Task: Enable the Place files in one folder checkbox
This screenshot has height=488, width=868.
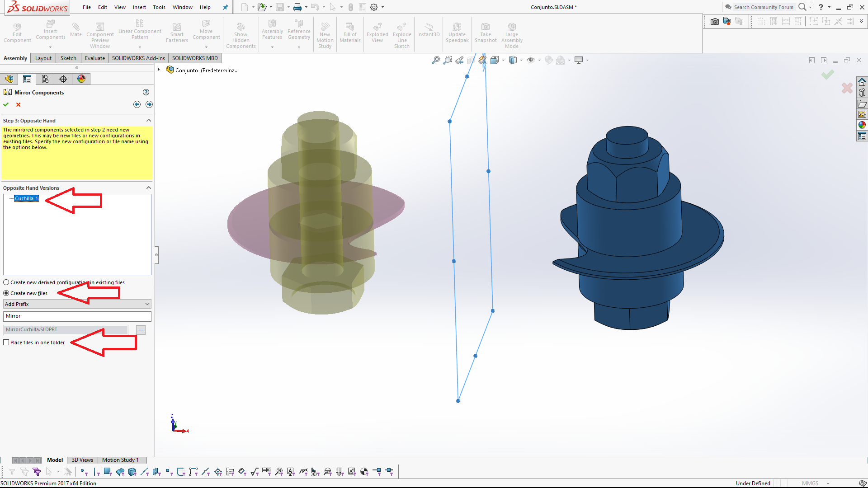Action: (6, 343)
